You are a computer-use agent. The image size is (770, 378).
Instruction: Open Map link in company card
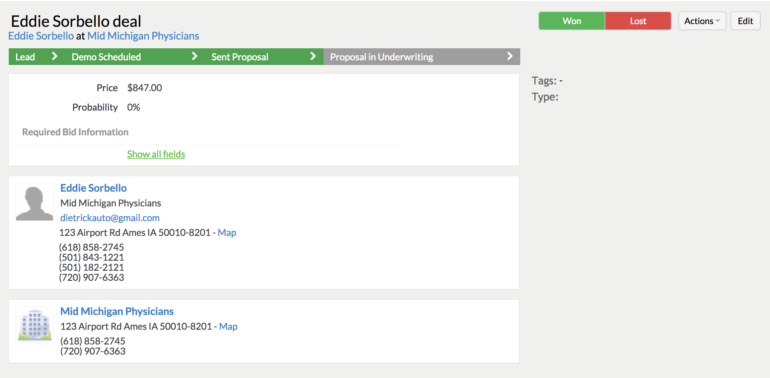coord(228,326)
